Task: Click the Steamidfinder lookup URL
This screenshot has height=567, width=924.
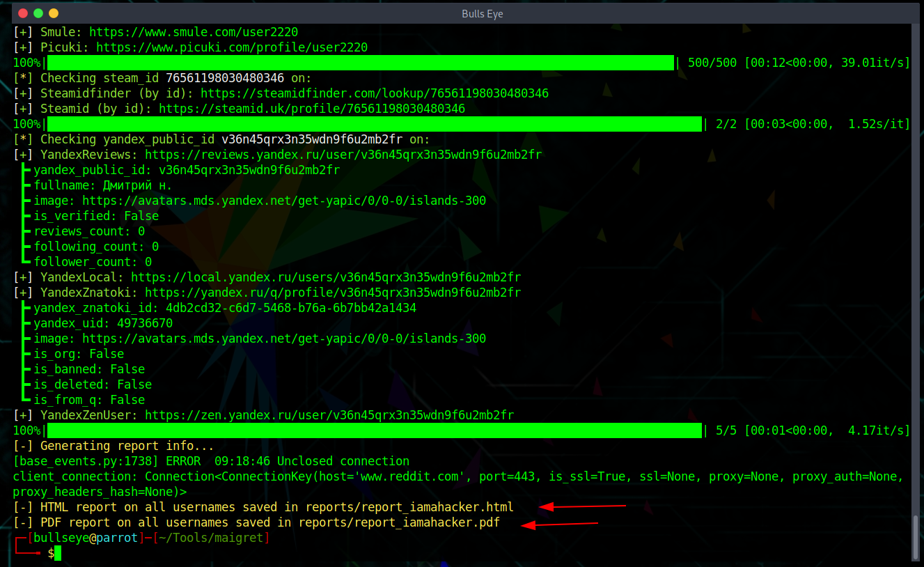Action: pos(375,93)
